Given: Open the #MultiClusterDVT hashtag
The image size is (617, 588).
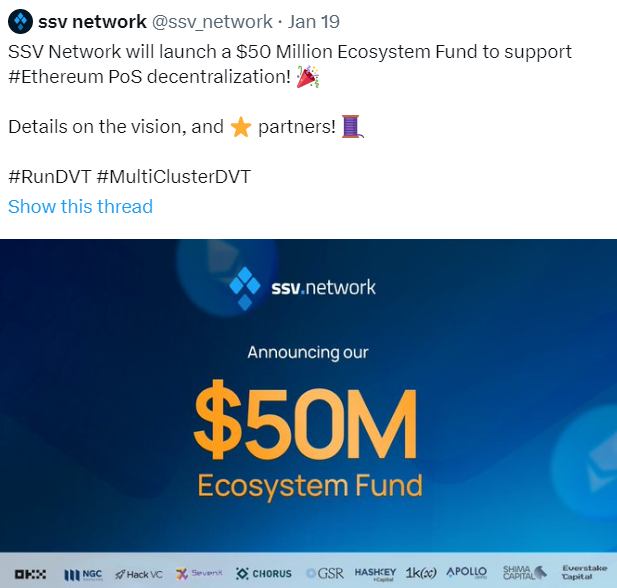Looking at the screenshot, I should pyautogui.click(x=174, y=177).
